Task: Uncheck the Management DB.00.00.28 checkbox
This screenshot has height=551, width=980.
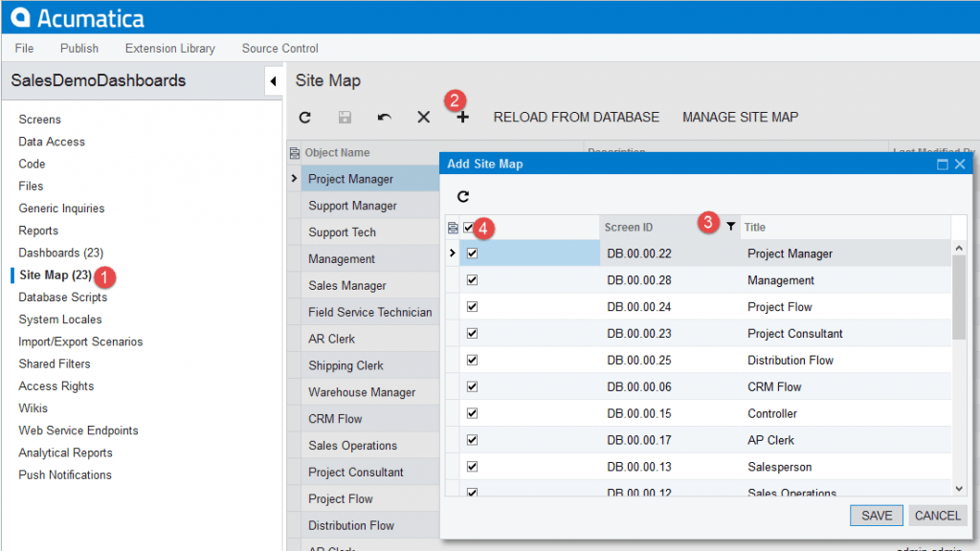Action: [x=473, y=280]
